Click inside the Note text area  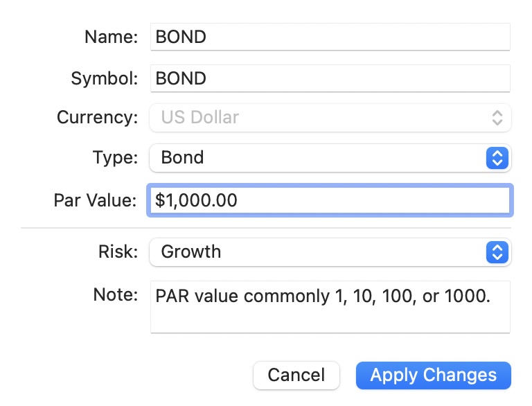(x=330, y=306)
